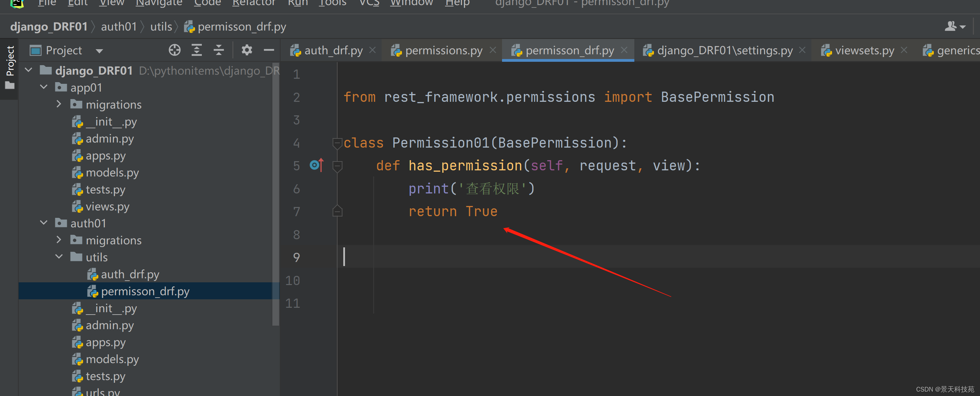Close the viewsets.py tab
Image resolution: width=980 pixels, height=396 pixels.
click(904, 50)
